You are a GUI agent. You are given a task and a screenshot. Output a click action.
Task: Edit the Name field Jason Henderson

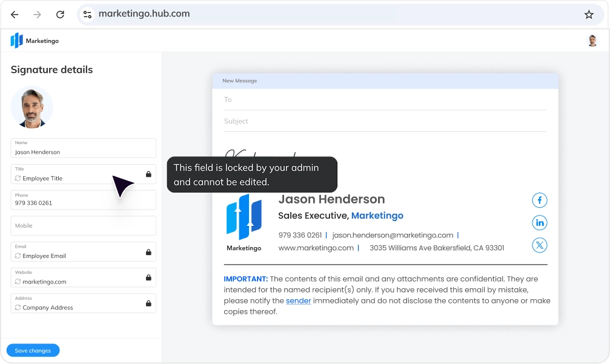pos(83,148)
